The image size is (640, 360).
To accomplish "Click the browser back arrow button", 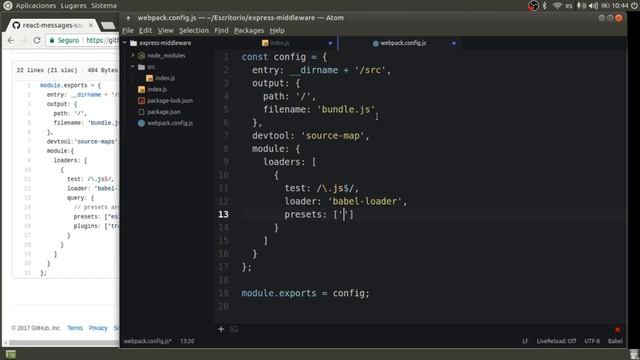I will click(x=11, y=40).
